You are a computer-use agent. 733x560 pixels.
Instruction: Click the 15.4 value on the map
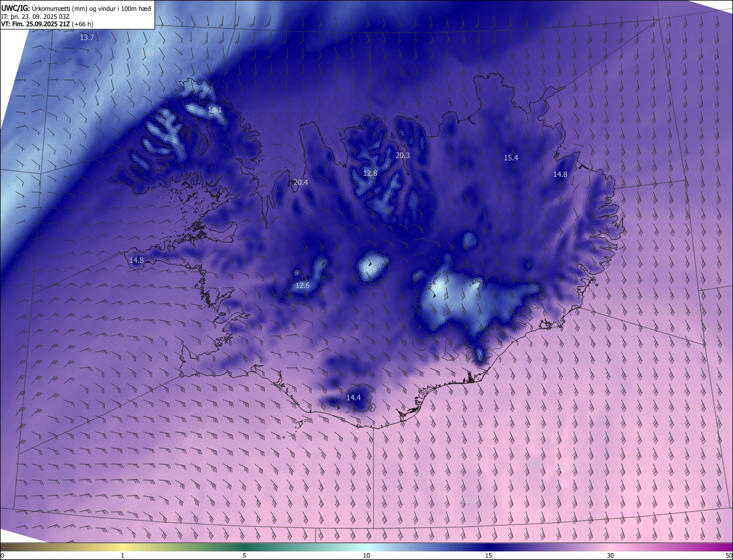coord(511,157)
